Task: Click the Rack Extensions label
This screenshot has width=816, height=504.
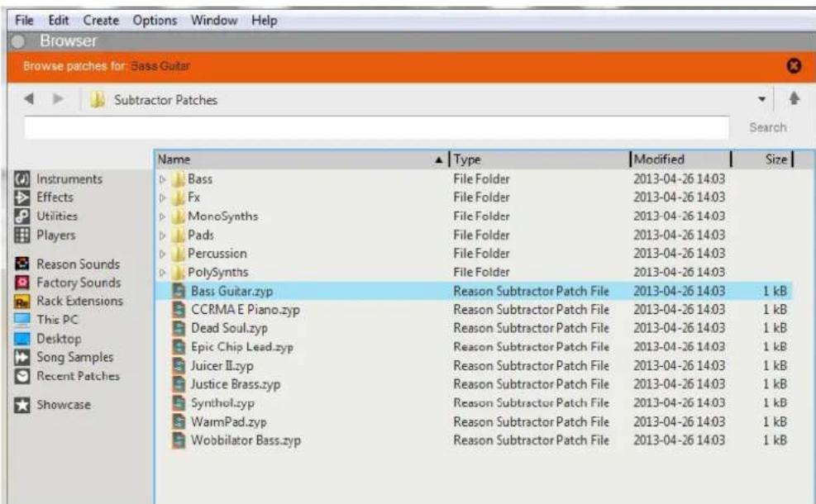Action: coord(79,301)
